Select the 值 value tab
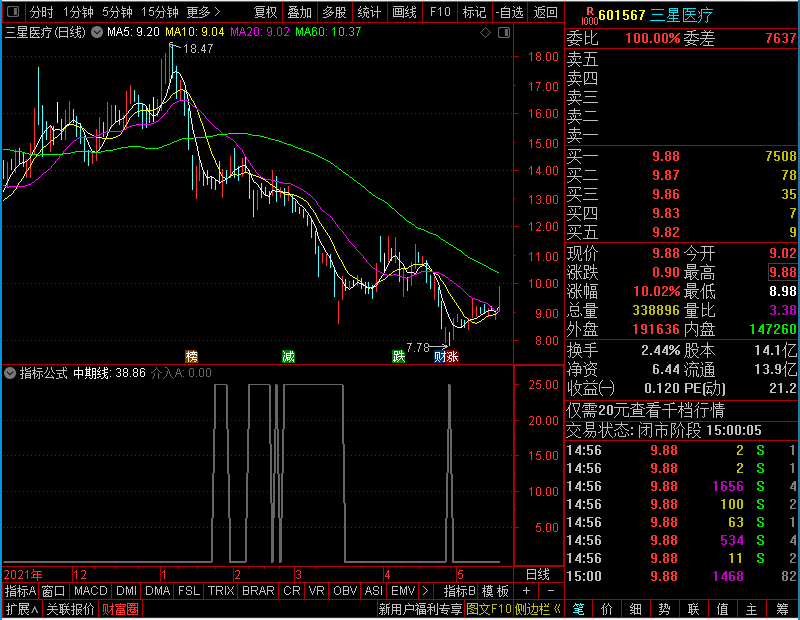 (722, 609)
